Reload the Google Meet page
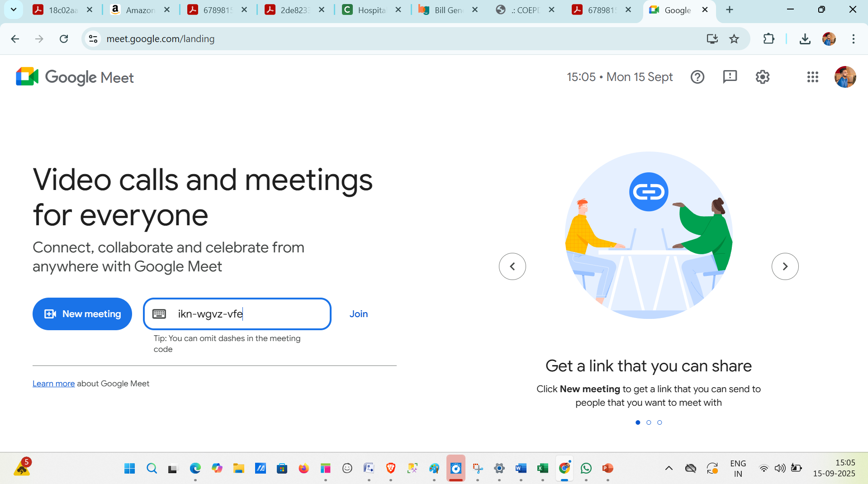This screenshot has width=868, height=484. tap(64, 39)
